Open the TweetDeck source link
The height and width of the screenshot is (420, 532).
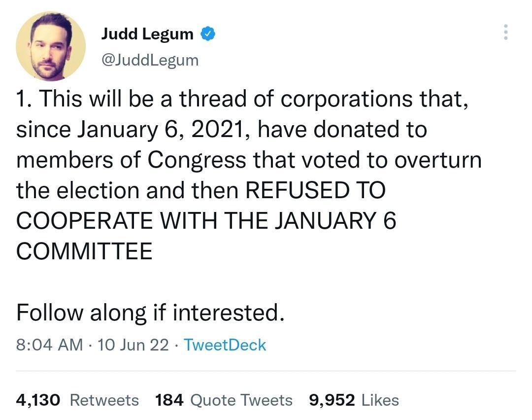point(225,345)
